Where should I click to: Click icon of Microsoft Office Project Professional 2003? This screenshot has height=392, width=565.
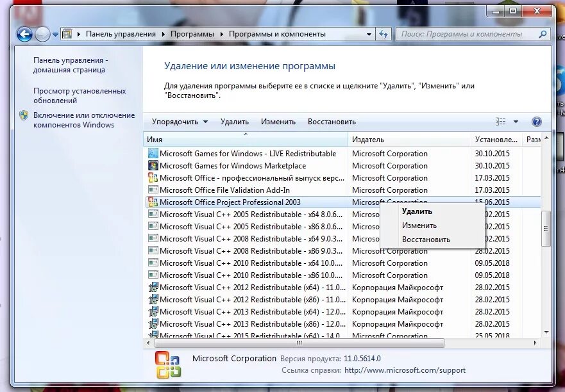[153, 202]
